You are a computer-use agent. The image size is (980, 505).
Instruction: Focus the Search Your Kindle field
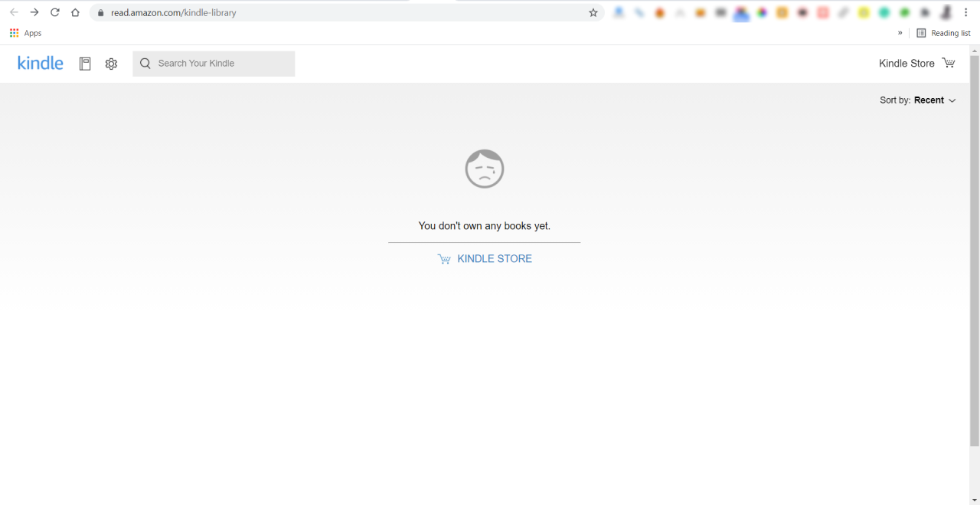214,64
